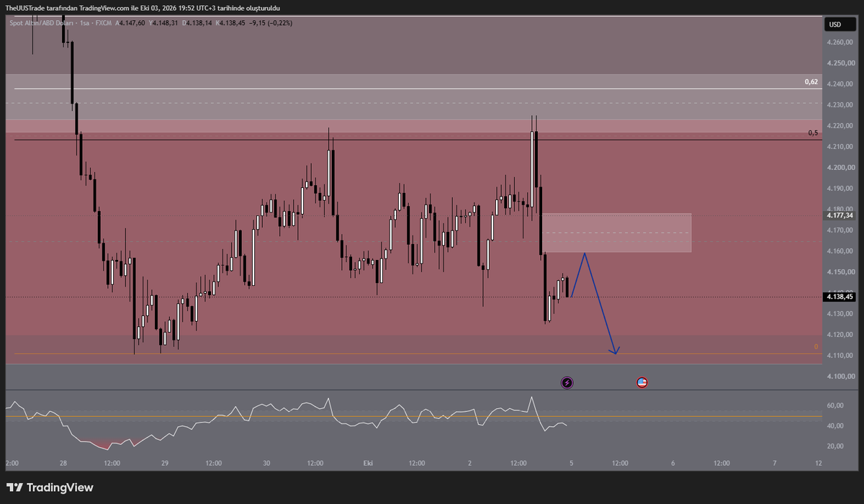Click the 4.110,00 price axis tick
Screen dimensions: 864x504
[840, 356]
